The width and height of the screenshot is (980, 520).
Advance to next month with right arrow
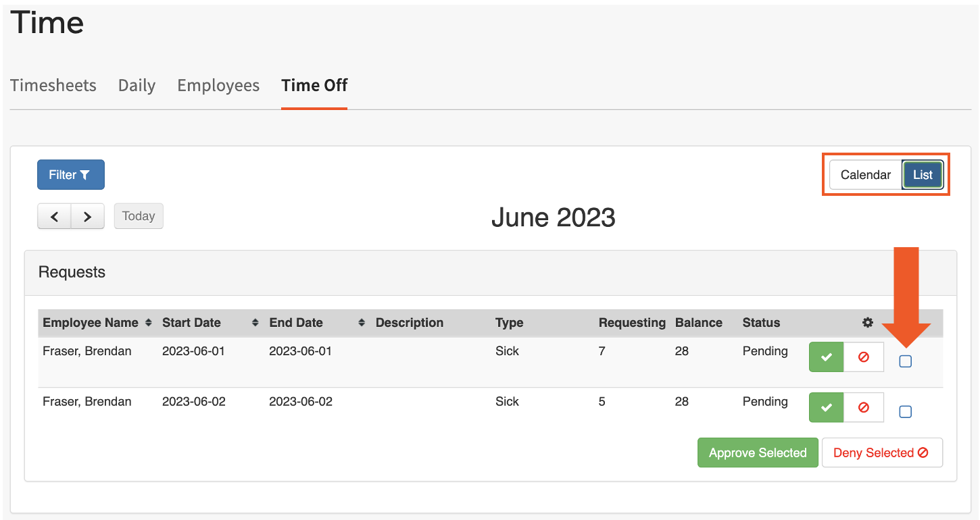coord(88,217)
